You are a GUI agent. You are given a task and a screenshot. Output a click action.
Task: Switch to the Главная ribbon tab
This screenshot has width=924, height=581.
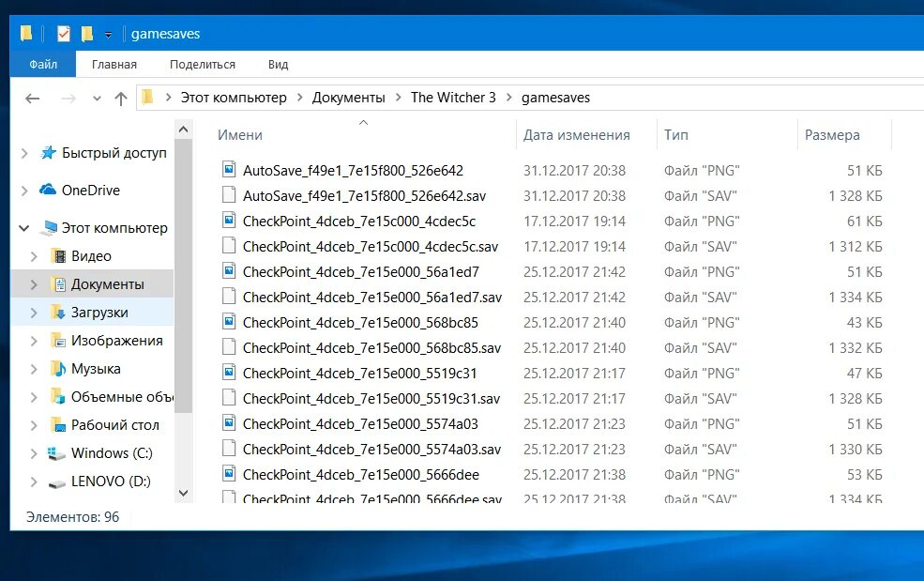[114, 64]
